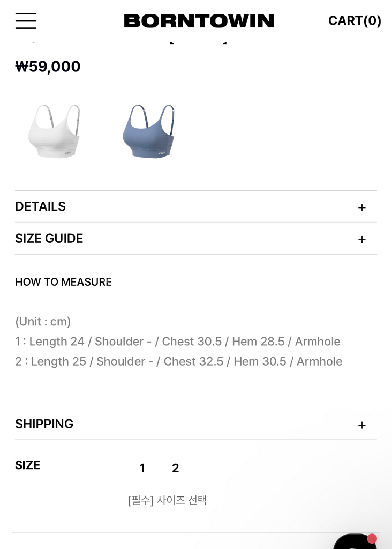Choose size option 2
392x549 pixels.
pyautogui.click(x=175, y=468)
